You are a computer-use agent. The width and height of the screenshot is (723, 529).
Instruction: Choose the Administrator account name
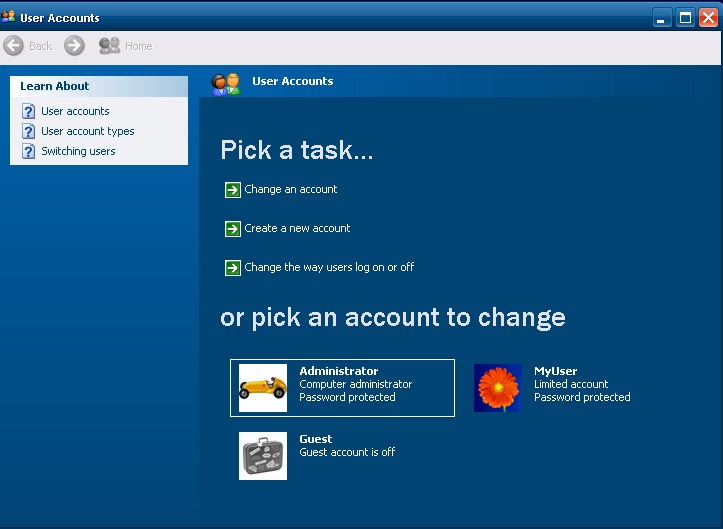(338, 371)
